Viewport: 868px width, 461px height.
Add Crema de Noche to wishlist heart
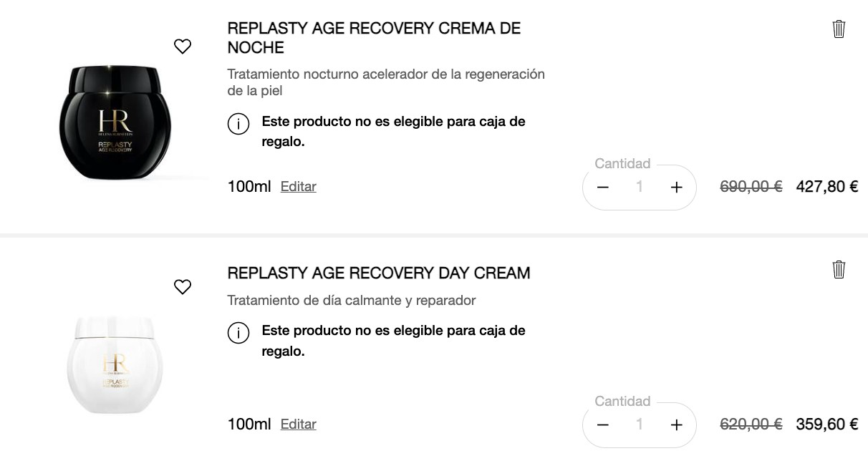(x=183, y=47)
